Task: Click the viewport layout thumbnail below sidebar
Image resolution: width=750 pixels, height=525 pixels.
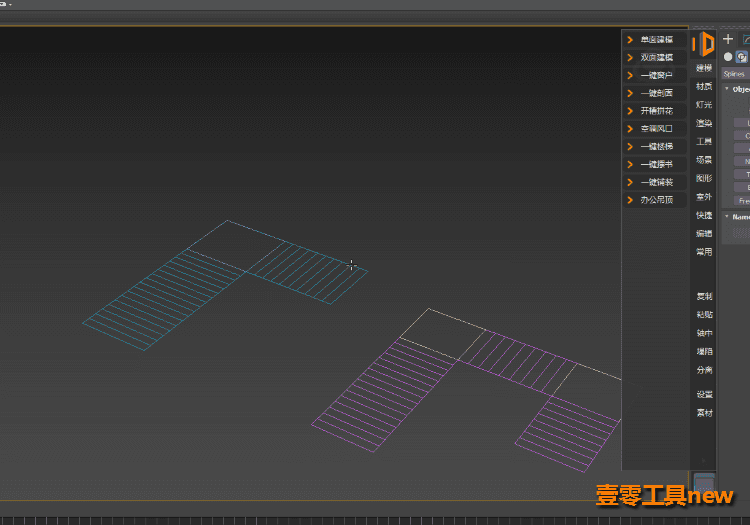Action: tap(704, 482)
